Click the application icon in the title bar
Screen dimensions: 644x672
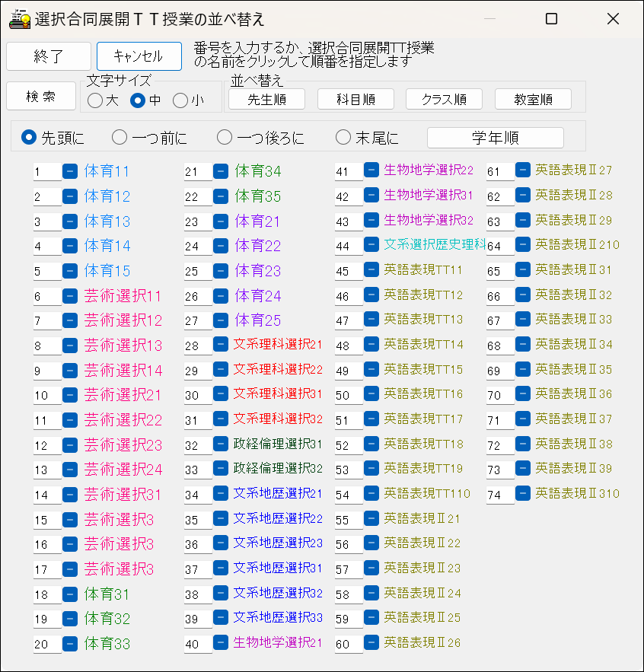point(18,18)
